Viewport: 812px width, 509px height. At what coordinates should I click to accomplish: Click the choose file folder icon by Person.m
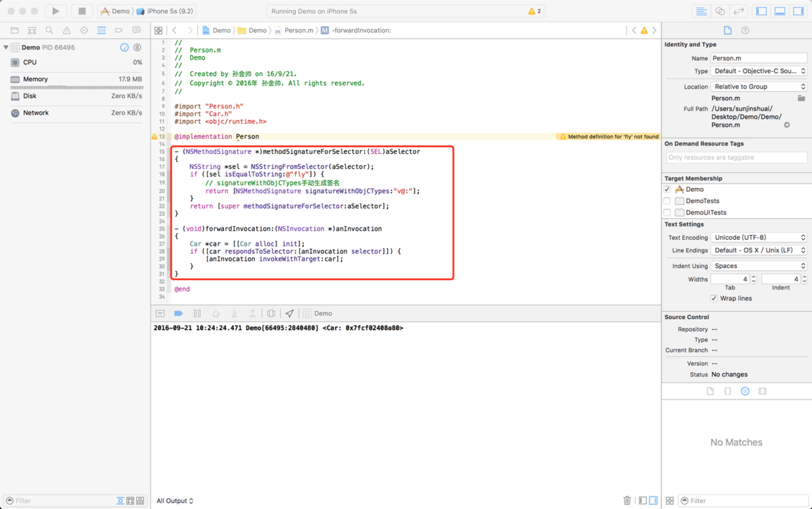click(x=801, y=98)
